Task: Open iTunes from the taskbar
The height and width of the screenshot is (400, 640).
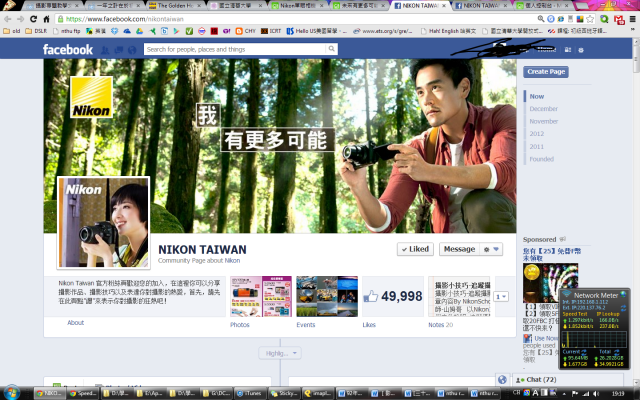Action: (x=249, y=393)
